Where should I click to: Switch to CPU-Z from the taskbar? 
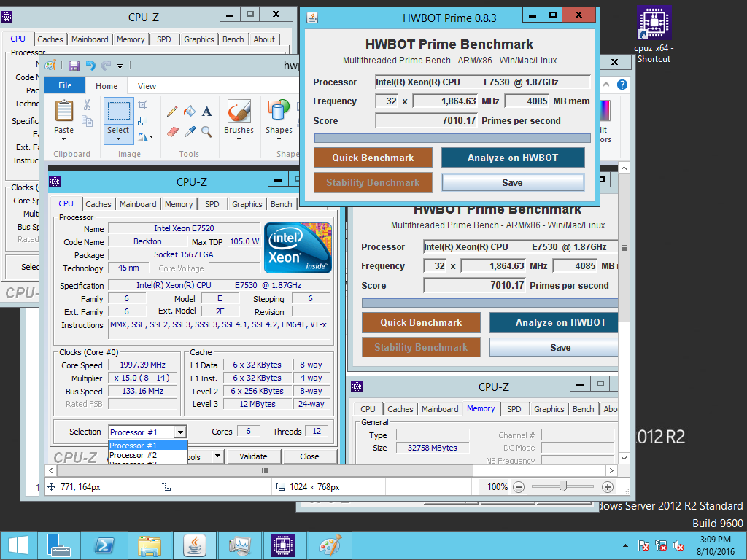tap(283, 545)
